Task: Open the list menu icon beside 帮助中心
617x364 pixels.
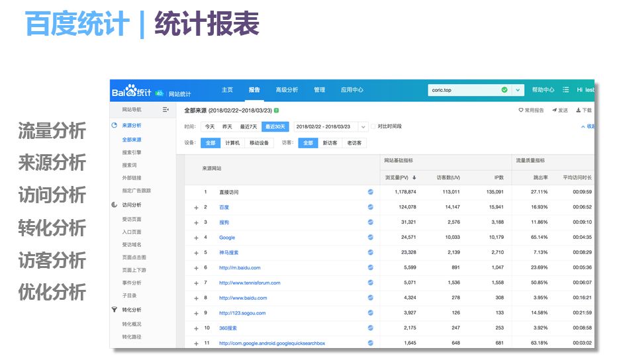Action: coord(565,90)
